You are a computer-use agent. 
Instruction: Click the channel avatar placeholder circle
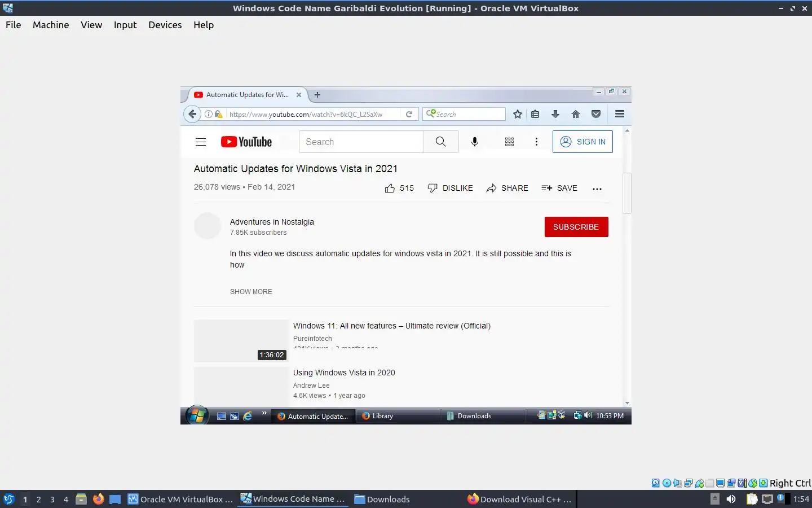208,226
